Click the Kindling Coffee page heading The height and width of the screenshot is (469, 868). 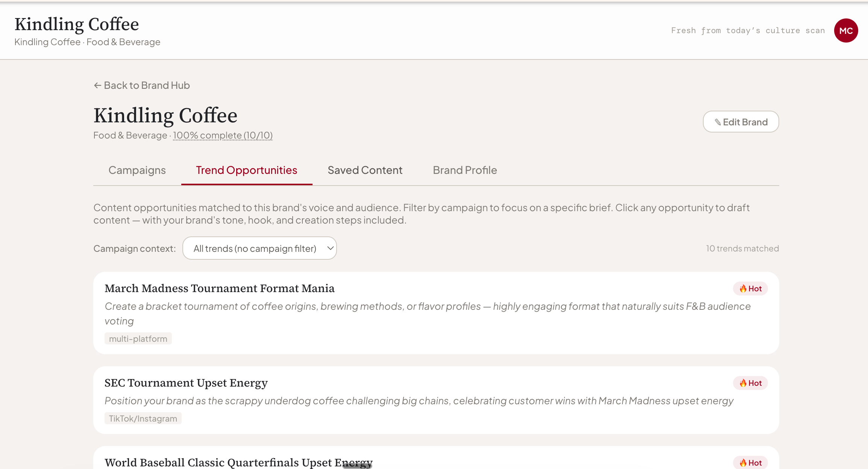point(165,115)
